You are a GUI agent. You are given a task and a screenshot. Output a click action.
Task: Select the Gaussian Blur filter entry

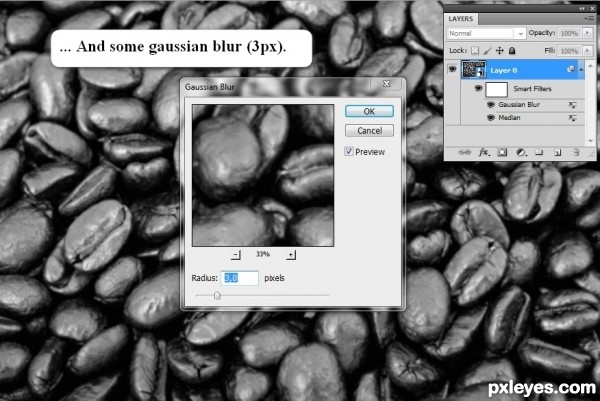tap(519, 104)
